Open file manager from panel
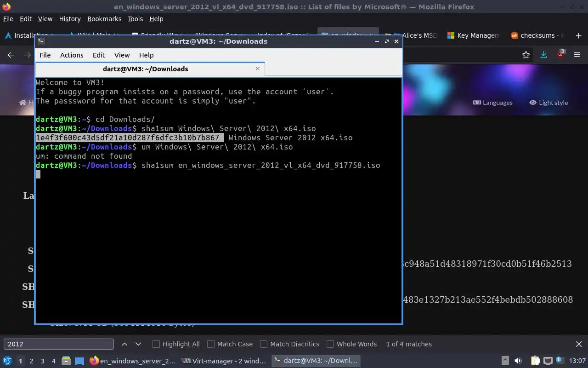 pyautogui.click(x=66, y=361)
